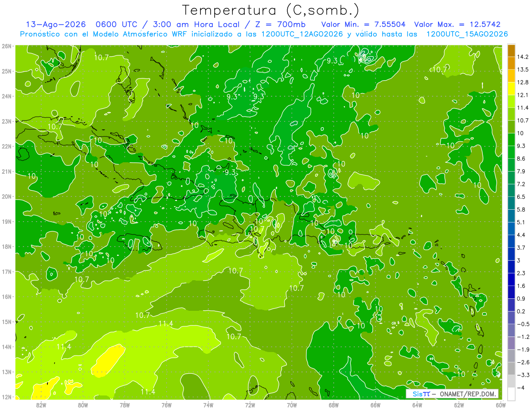This screenshot has height=411, width=532.
Task: Click the 17N latitude label
Action: (7, 272)
